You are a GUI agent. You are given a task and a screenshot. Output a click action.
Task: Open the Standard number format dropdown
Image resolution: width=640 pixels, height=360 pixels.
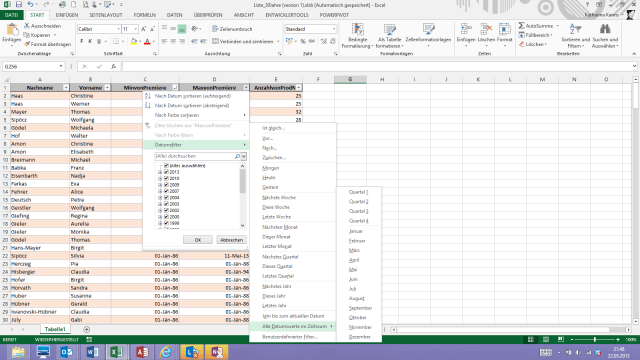coord(334,29)
